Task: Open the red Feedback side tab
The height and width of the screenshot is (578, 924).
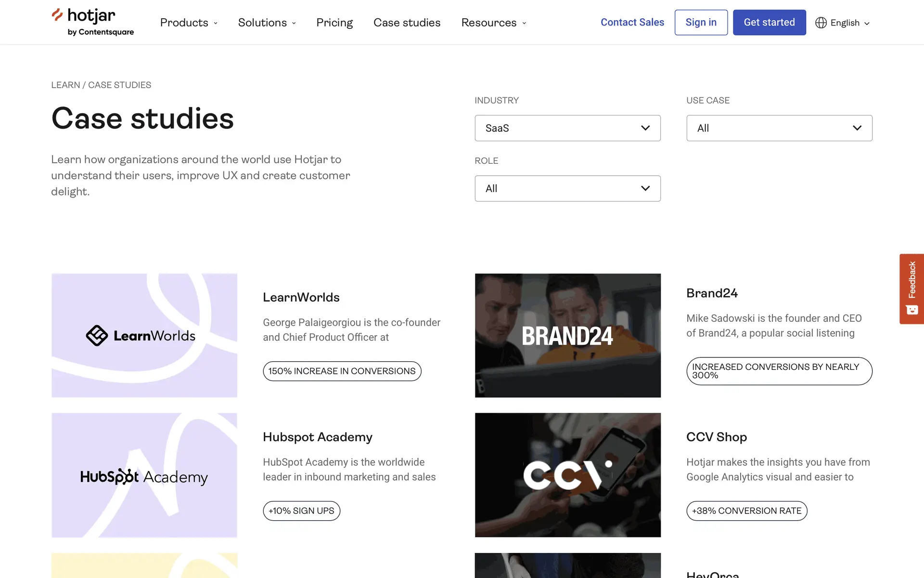Action: (911, 289)
